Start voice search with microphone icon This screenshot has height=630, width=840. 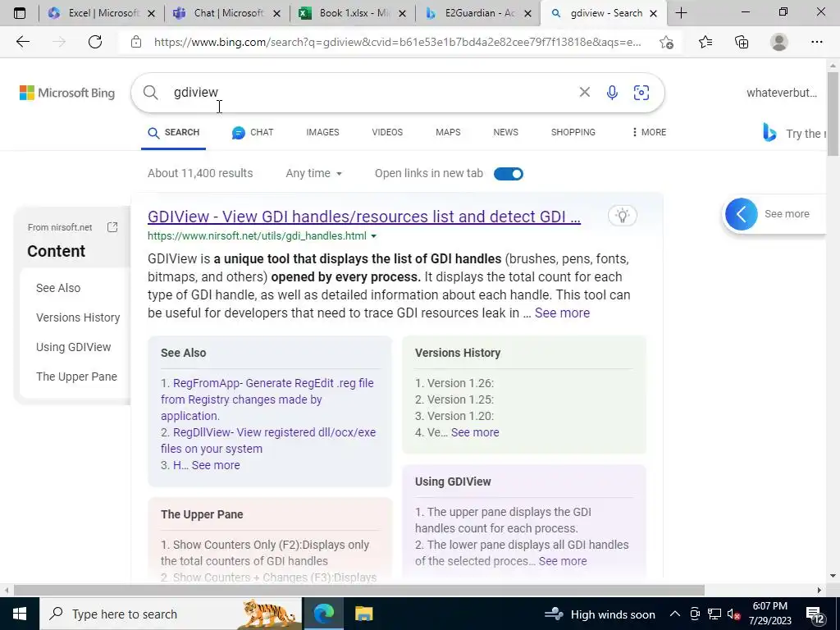(x=612, y=92)
